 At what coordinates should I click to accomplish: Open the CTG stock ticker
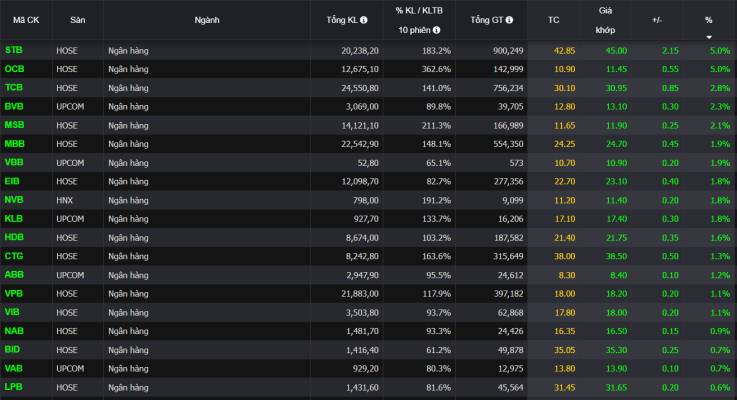tap(14, 256)
